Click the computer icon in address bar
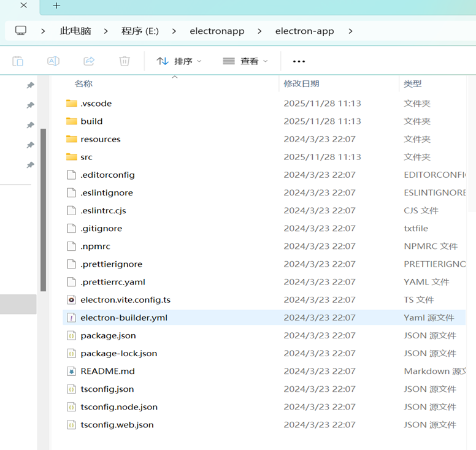Screen dimensions: 476x450 point(21,31)
